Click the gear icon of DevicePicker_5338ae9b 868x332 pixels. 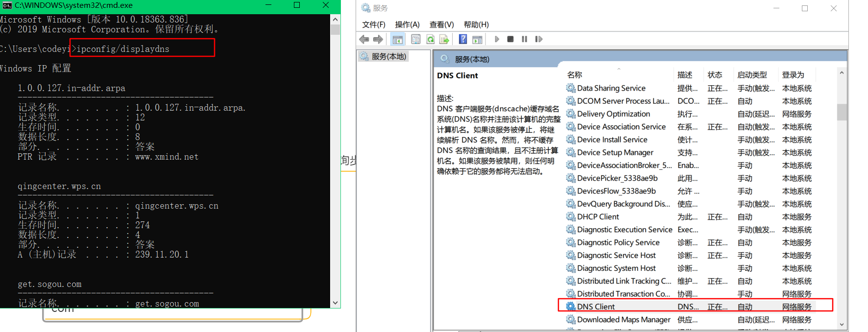tap(571, 178)
